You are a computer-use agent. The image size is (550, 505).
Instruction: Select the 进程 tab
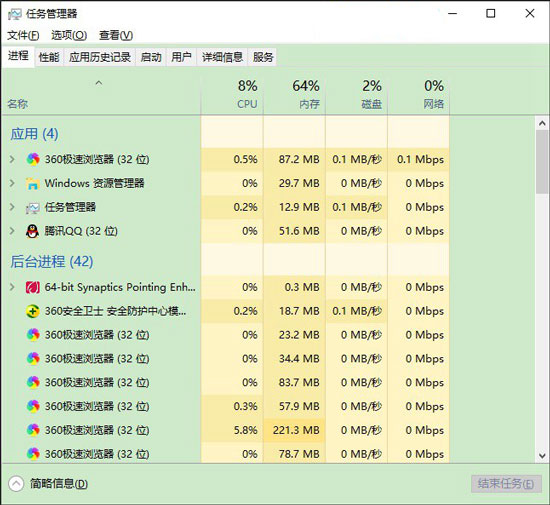[x=18, y=56]
